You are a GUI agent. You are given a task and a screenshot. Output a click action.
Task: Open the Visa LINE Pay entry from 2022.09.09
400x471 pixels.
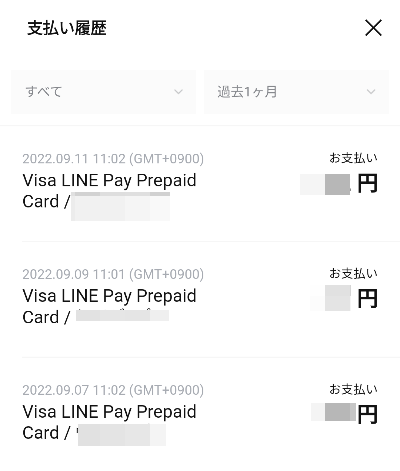[x=200, y=299]
